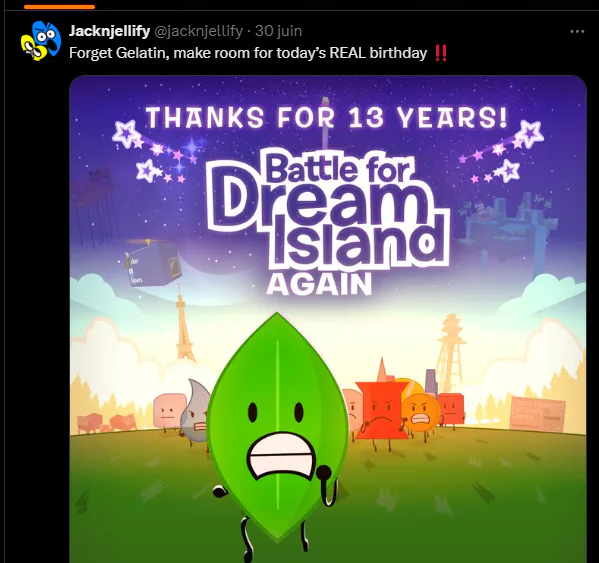Open the post via the 30 juin timestamp

[278, 31]
